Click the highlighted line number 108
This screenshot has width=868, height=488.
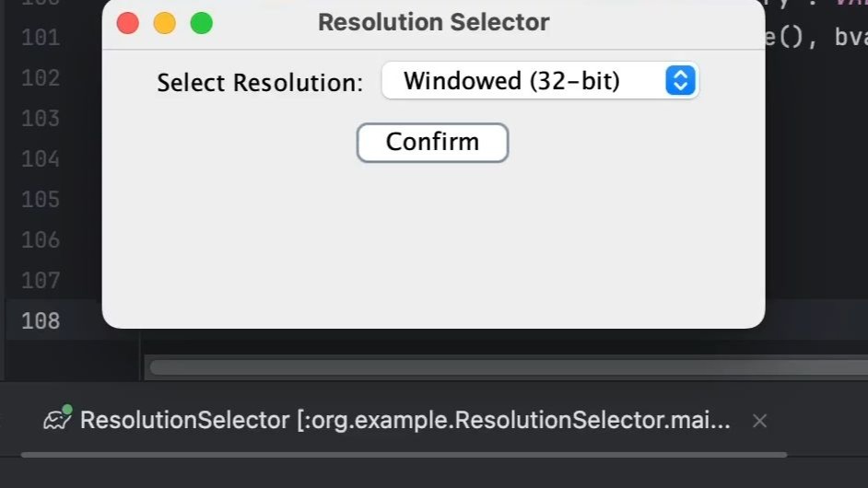[x=41, y=320]
